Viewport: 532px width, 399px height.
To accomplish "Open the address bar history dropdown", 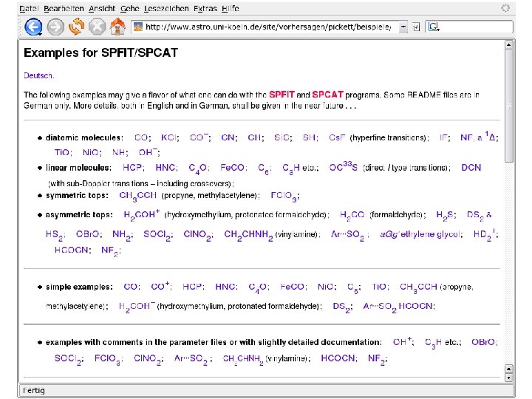I will 403,27.
